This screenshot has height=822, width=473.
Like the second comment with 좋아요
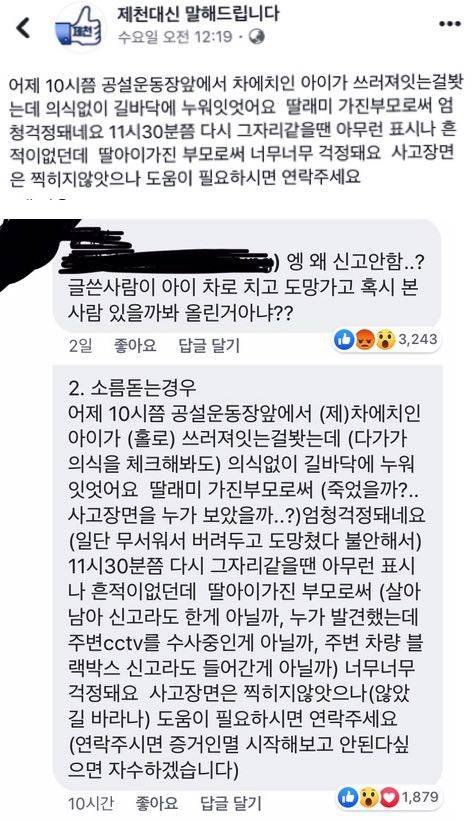[157, 803]
